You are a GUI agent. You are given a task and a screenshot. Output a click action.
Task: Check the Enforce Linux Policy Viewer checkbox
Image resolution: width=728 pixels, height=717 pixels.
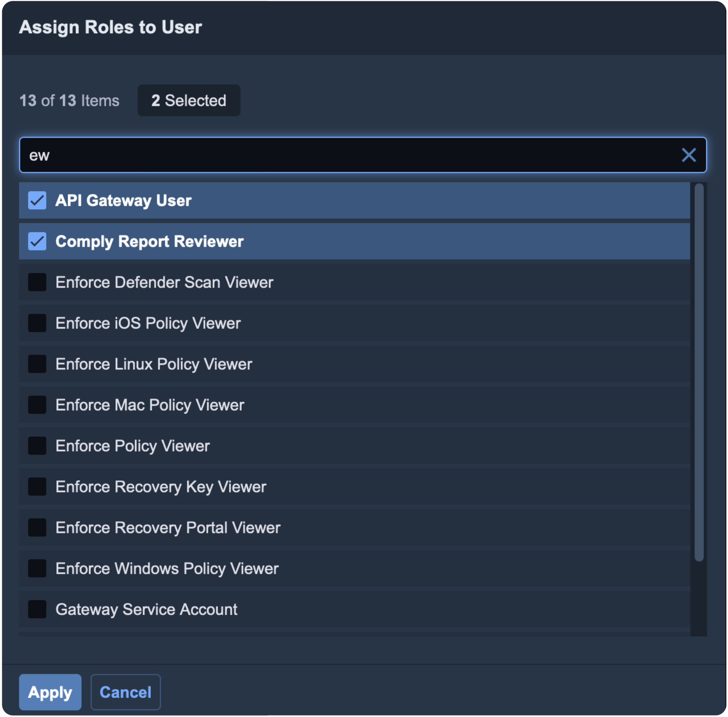pyautogui.click(x=37, y=364)
